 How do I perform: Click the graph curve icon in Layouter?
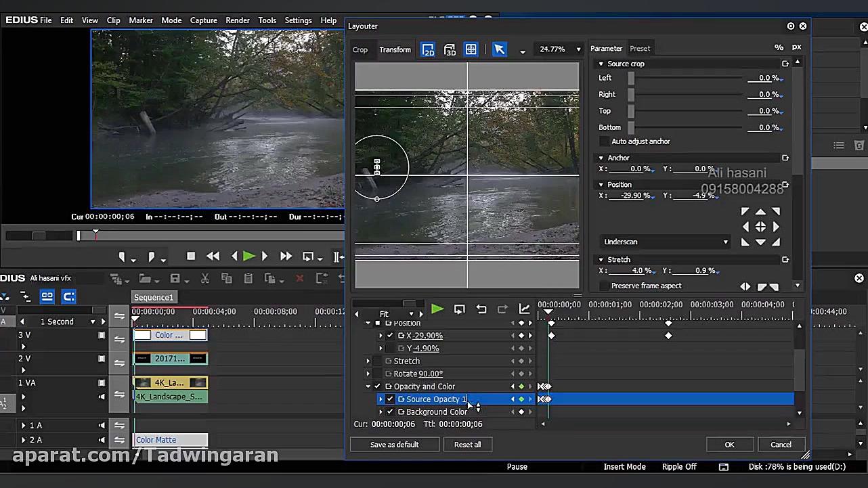point(524,309)
